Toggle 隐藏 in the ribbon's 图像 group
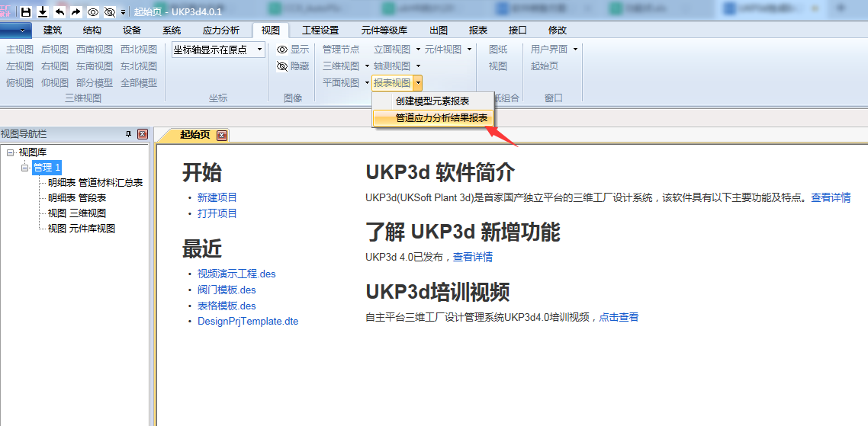This screenshot has width=868, height=426. (293, 66)
